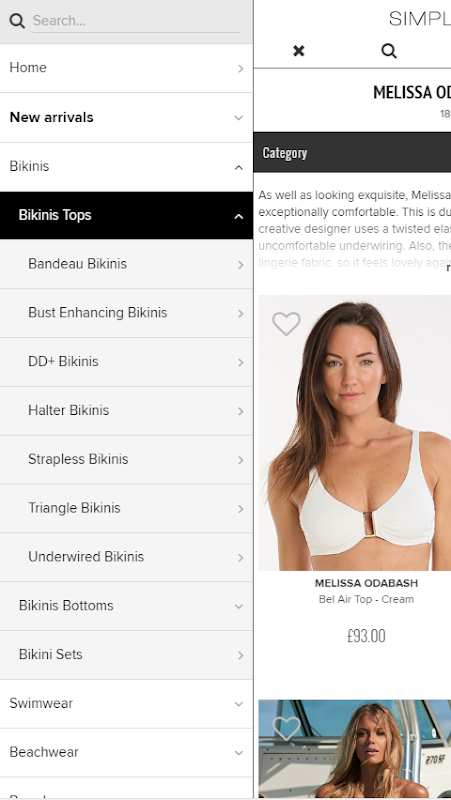Select Bust Enhancing Bikinis

(x=127, y=313)
